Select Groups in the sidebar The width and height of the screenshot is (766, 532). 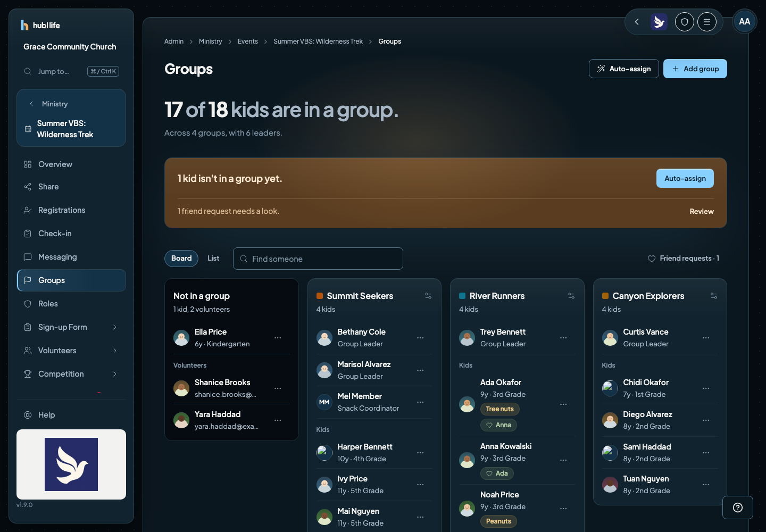(71, 280)
